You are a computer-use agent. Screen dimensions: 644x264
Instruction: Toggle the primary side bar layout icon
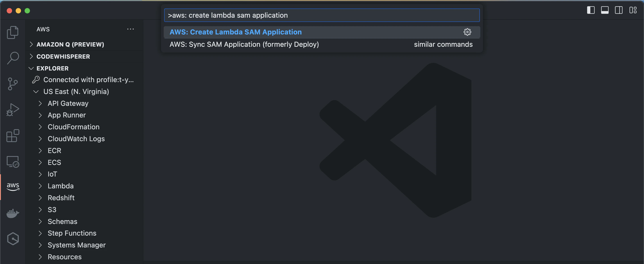click(591, 10)
